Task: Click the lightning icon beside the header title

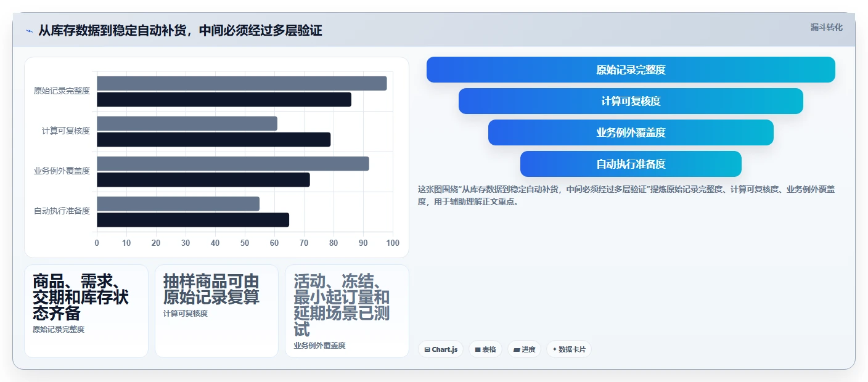Action: (x=29, y=31)
